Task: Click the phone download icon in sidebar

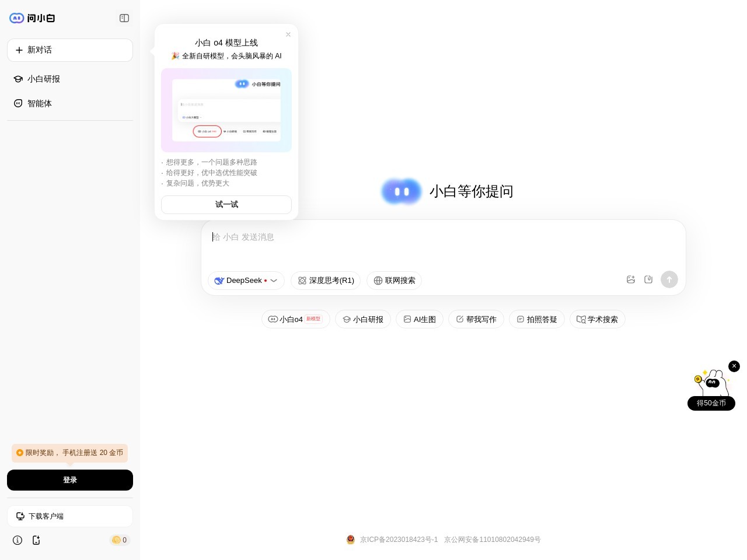Action: (36, 540)
